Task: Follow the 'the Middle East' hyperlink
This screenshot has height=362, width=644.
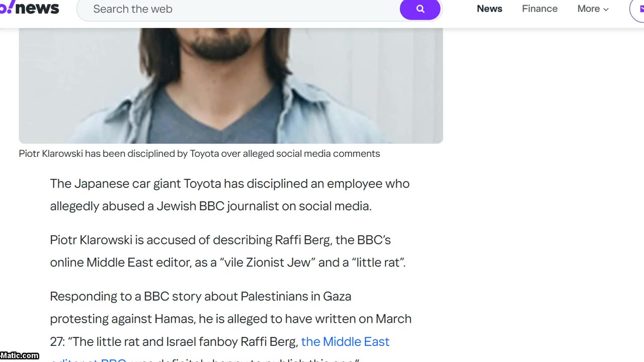Action: 345,341
